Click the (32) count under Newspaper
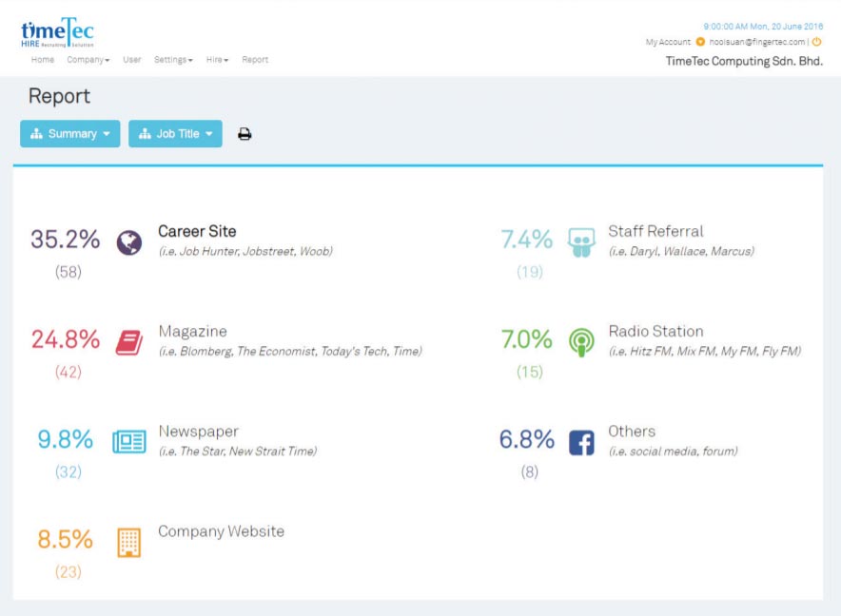Image resolution: width=841 pixels, height=616 pixels. click(68, 472)
